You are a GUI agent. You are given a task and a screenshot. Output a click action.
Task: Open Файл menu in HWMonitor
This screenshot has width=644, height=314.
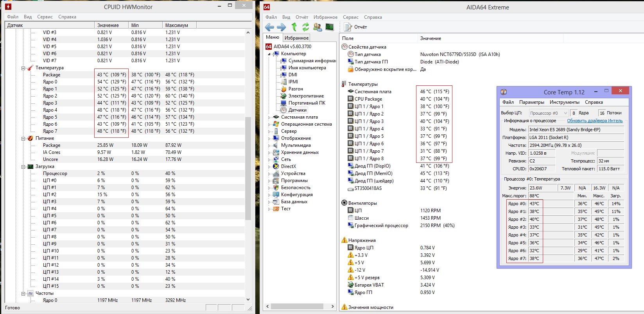coord(13,17)
